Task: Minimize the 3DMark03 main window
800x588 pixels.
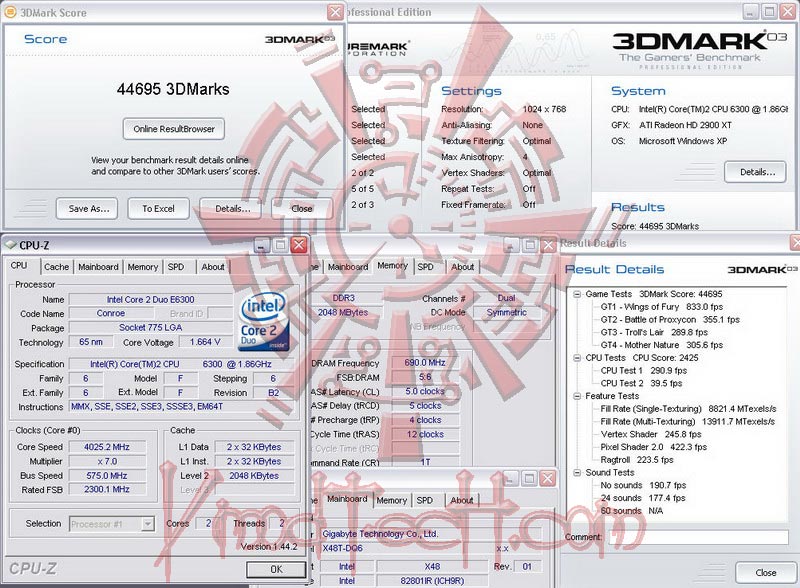Action: (751, 12)
